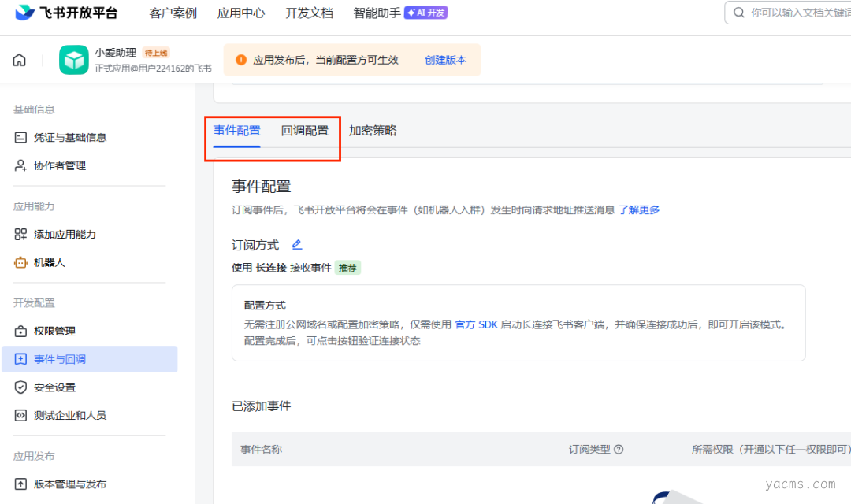Open 协作者管理 in sidebar
The image size is (851, 504).
pos(59,166)
